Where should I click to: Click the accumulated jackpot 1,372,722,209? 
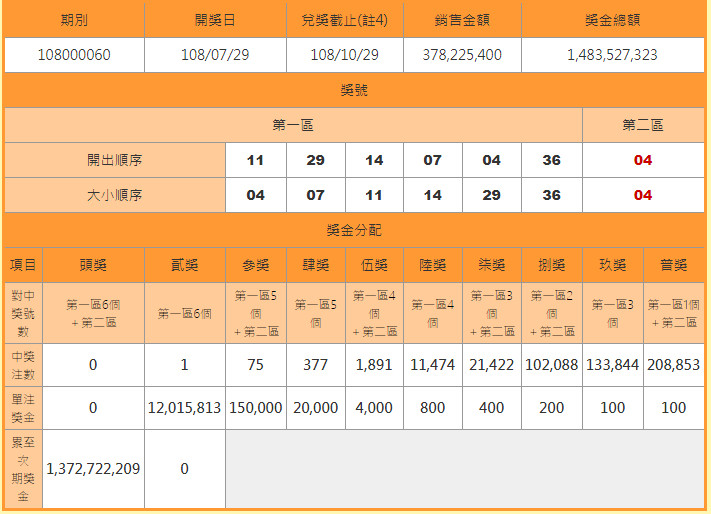93,468
